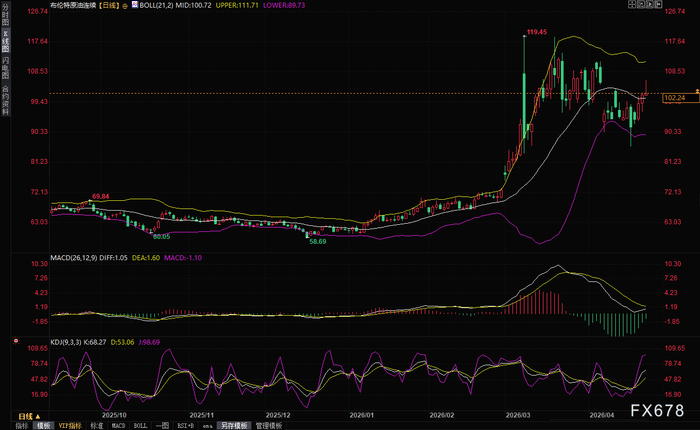Click the 管理模板 button
The width and height of the screenshot is (700, 430).
[269, 426]
